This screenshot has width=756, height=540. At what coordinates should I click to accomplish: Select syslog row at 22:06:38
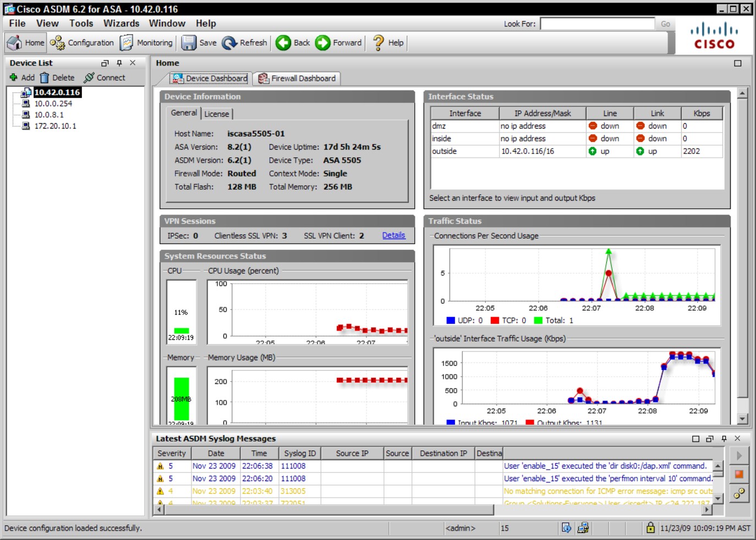click(x=433, y=466)
